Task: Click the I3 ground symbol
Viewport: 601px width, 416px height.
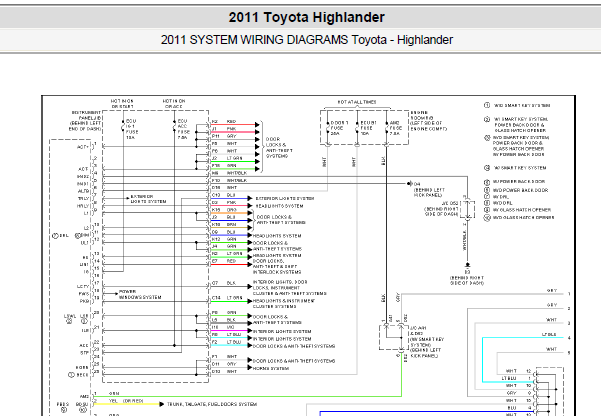Action: (467, 265)
